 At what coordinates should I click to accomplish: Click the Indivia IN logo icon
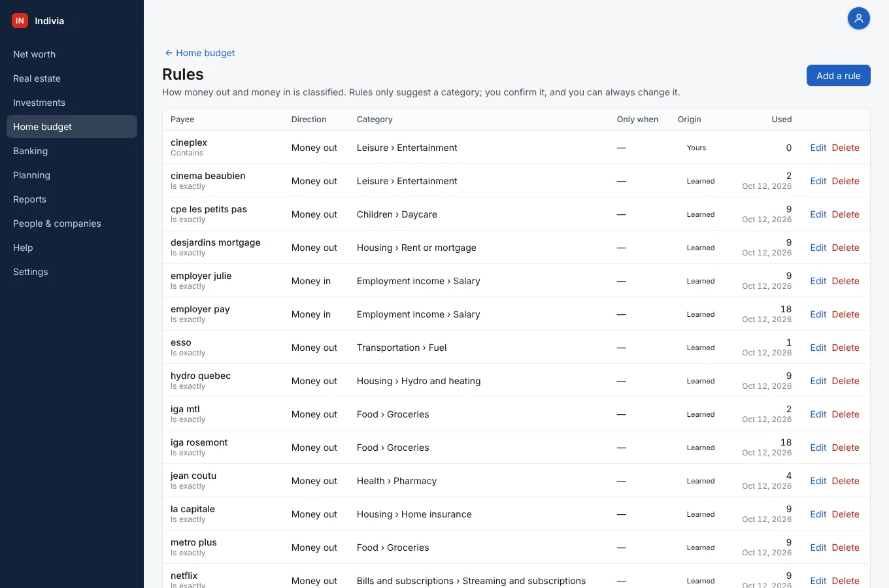(x=20, y=21)
